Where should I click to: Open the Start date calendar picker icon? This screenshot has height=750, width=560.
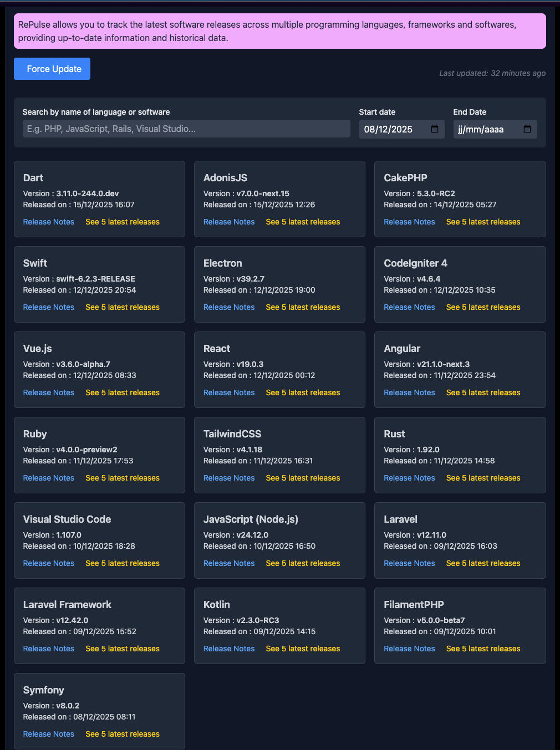coord(435,129)
